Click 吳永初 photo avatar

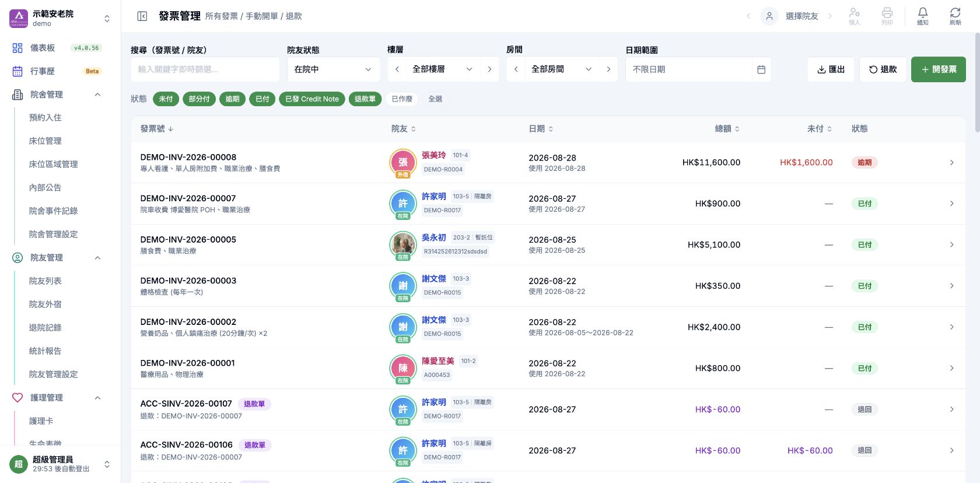click(x=402, y=244)
